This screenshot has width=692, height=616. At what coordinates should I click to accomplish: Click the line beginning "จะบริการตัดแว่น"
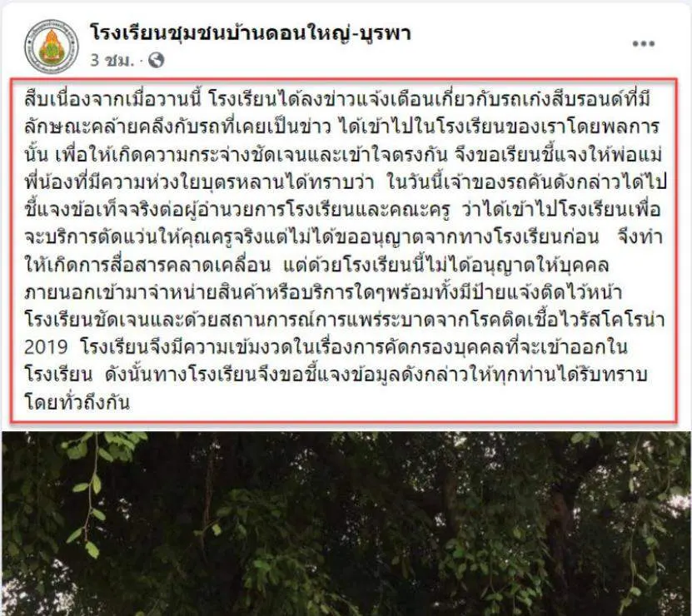tap(344, 237)
